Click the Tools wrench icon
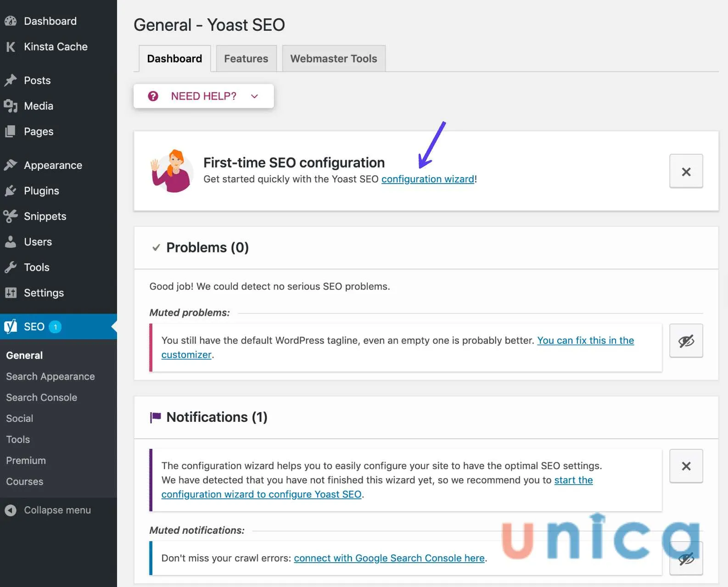This screenshot has height=587, width=728. 11,267
